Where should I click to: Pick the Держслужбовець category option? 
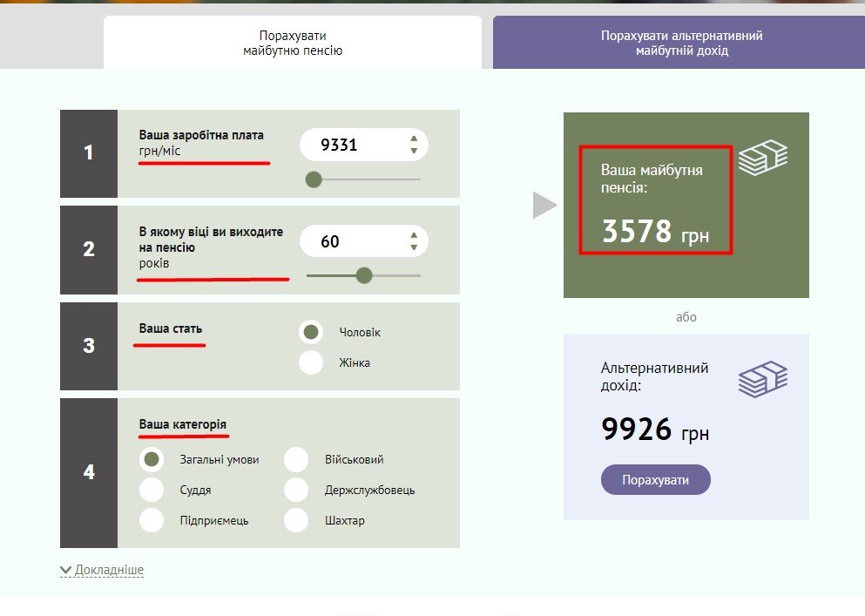(296, 490)
